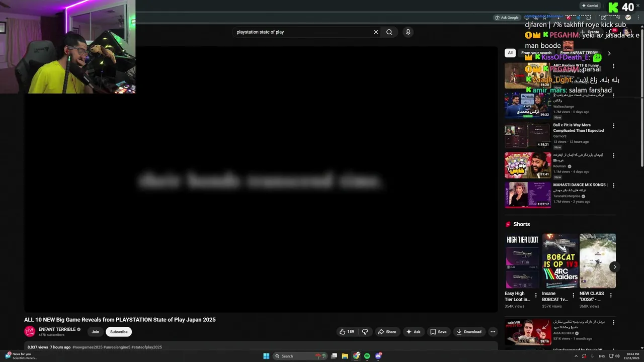Open Share options for the video

click(387, 332)
